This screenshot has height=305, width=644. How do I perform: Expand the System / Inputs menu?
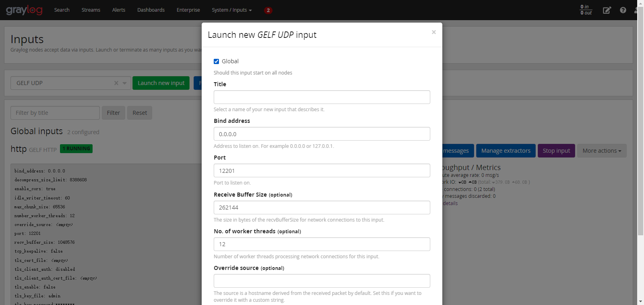[x=232, y=10]
